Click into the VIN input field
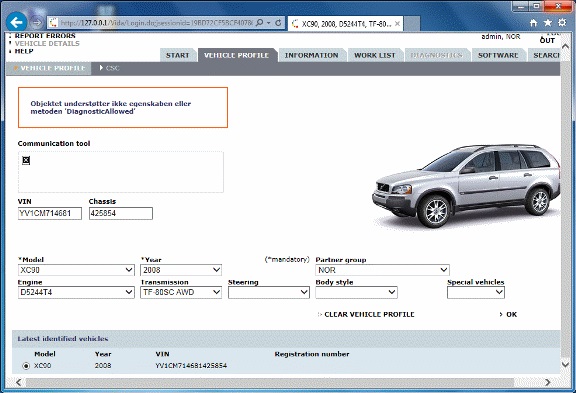Viewport: 576px width, 393px height. point(50,213)
